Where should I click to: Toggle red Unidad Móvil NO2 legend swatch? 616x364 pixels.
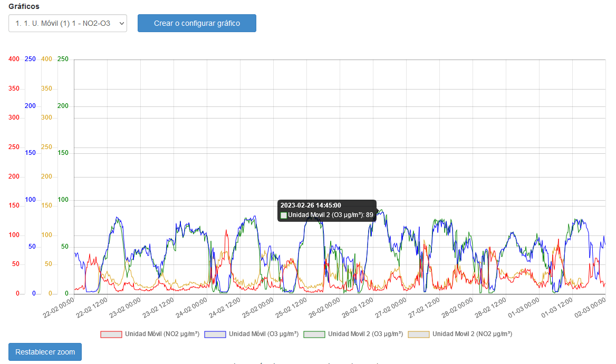111,334
